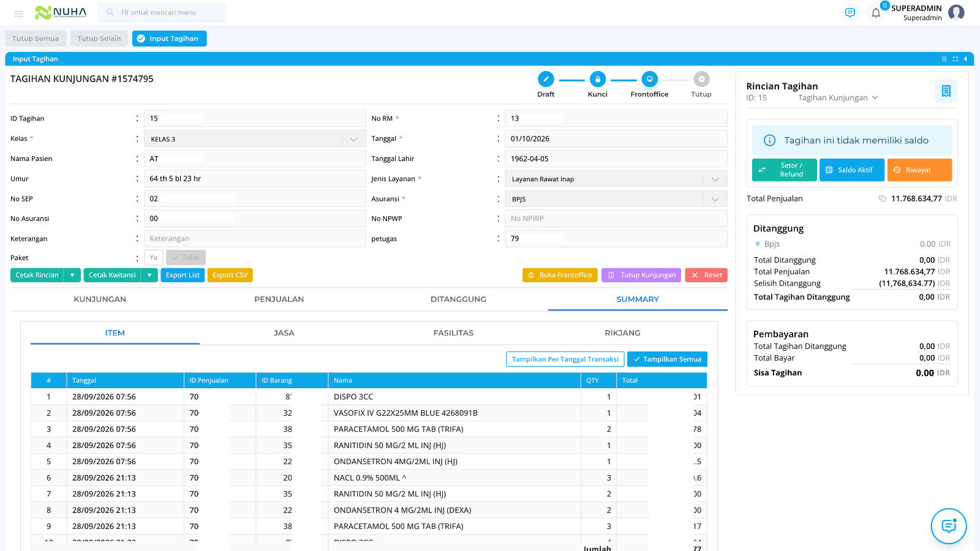This screenshot has width=980, height=551.
Task: Open the FASILITAS sub-tab
Action: [453, 333]
